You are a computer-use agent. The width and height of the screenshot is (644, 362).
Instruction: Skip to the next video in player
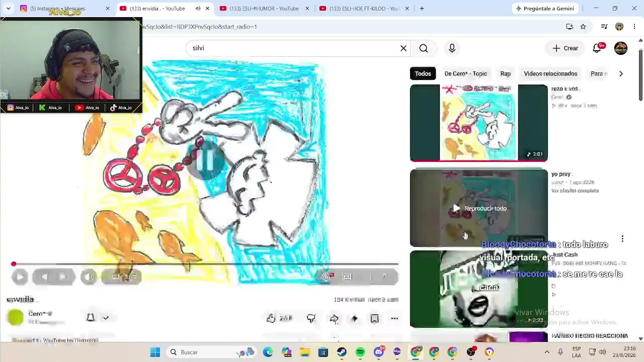(x=62, y=277)
